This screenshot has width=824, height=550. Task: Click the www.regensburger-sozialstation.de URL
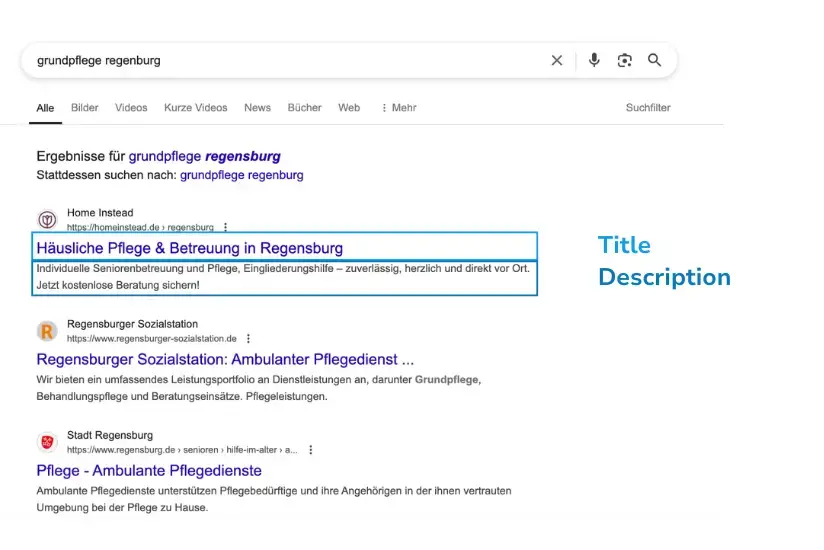click(151, 338)
